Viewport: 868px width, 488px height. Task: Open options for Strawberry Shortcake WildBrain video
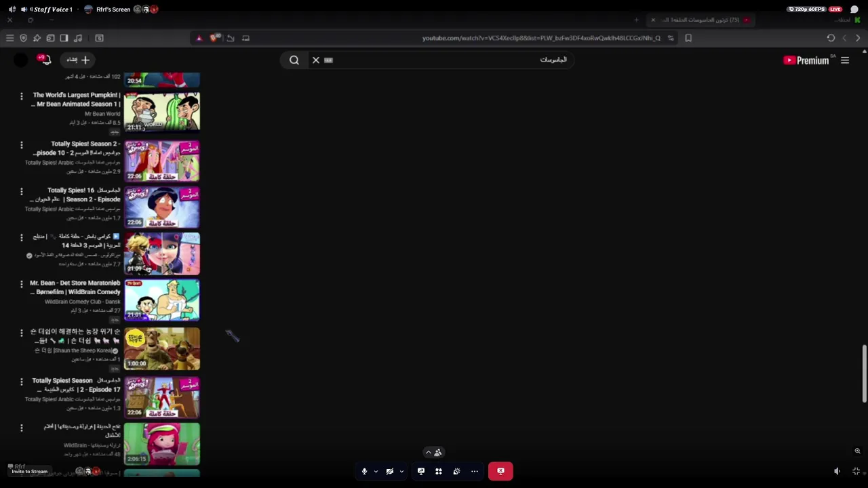point(21,428)
